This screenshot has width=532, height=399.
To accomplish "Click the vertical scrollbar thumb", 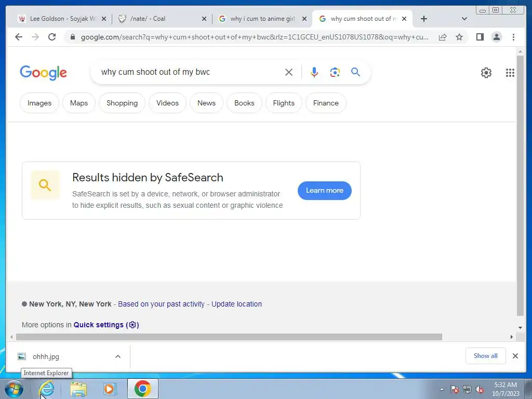I will (520, 185).
